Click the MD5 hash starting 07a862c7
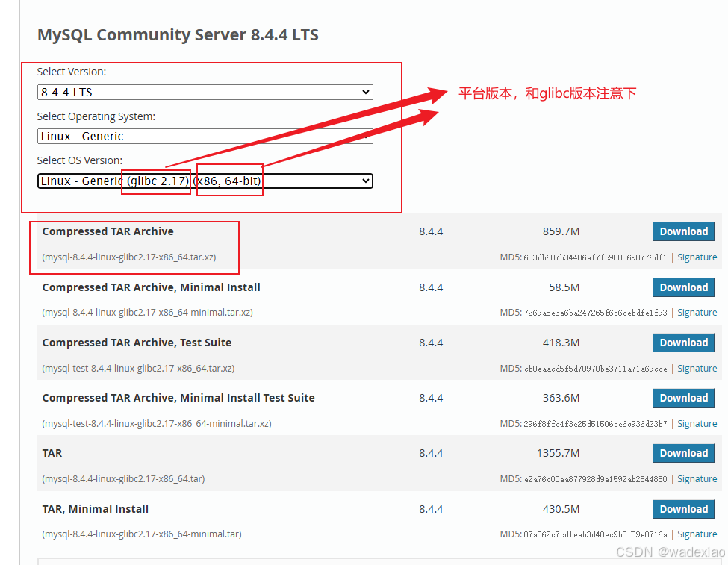This screenshot has width=728, height=565. point(595,534)
